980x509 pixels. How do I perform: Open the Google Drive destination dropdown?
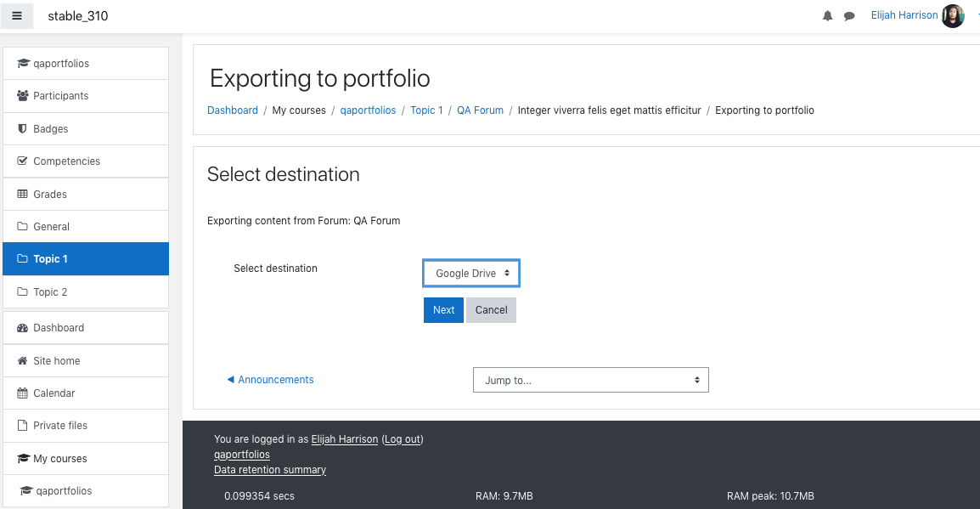[471, 274]
